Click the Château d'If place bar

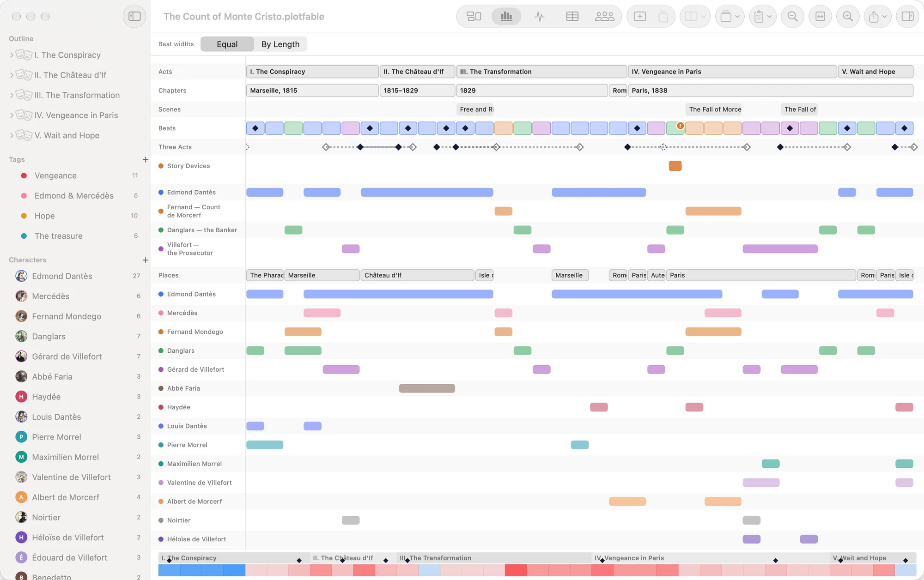tap(418, 275)
